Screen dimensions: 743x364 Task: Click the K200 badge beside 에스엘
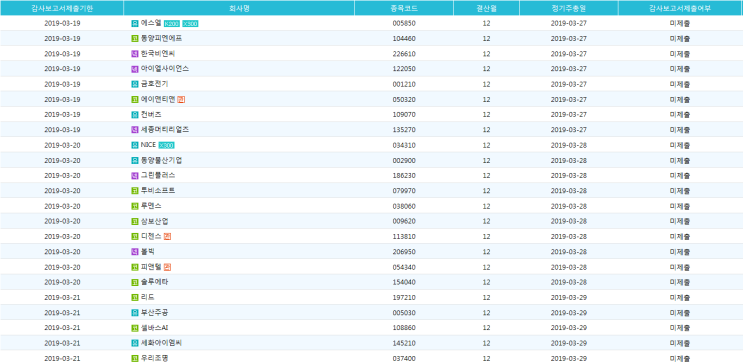point(172,23)
